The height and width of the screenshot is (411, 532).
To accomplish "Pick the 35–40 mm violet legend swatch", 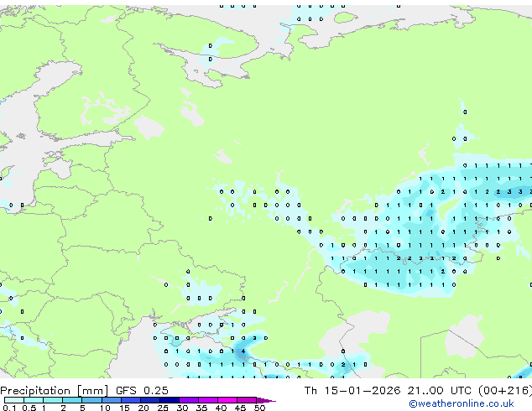I will [x=207, y=400].
